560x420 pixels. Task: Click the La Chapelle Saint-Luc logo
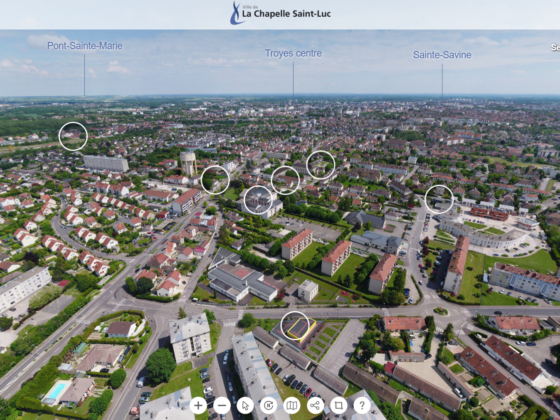[x=280, y=13]
